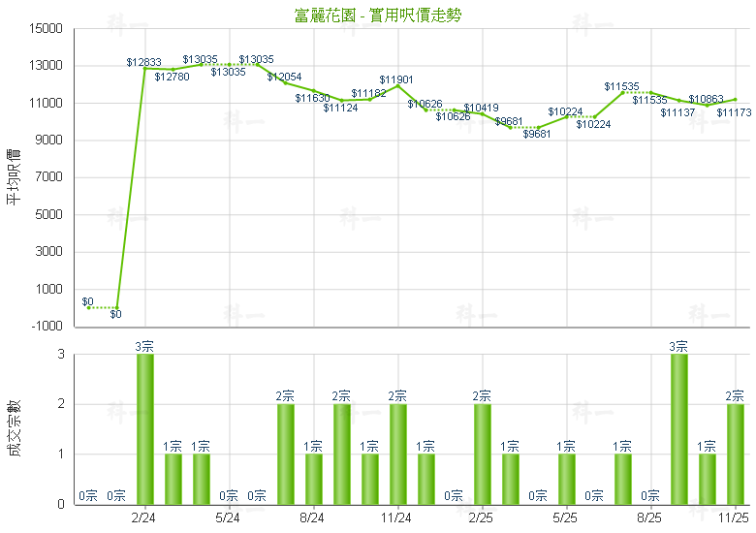Select the $11124 data point label
Viewport: 756px width, 533px height.
340,108
